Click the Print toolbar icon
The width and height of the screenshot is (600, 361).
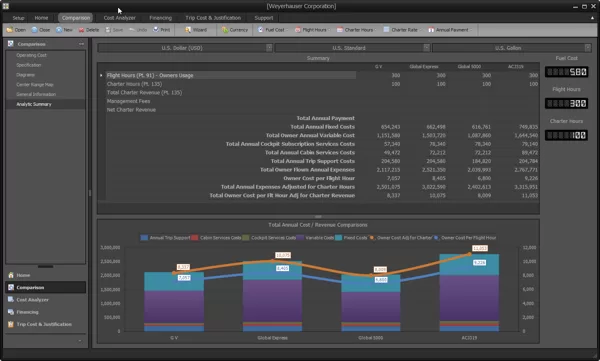pos(156,30)
